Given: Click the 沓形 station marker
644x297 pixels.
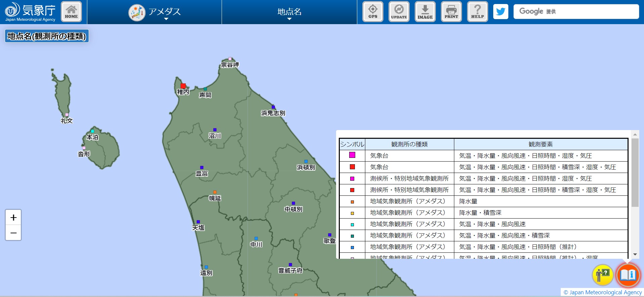Looking at the screenshot, I should click(84, 148).
